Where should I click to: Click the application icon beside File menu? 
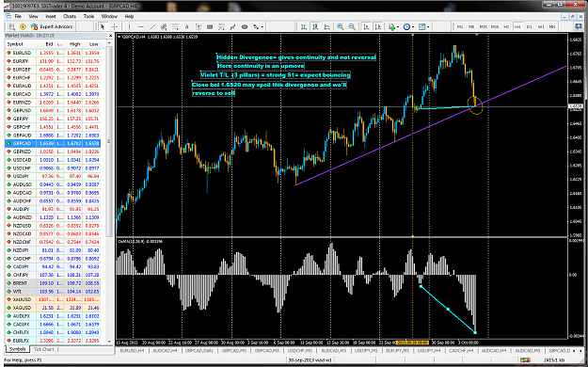[x=8, y=16]
